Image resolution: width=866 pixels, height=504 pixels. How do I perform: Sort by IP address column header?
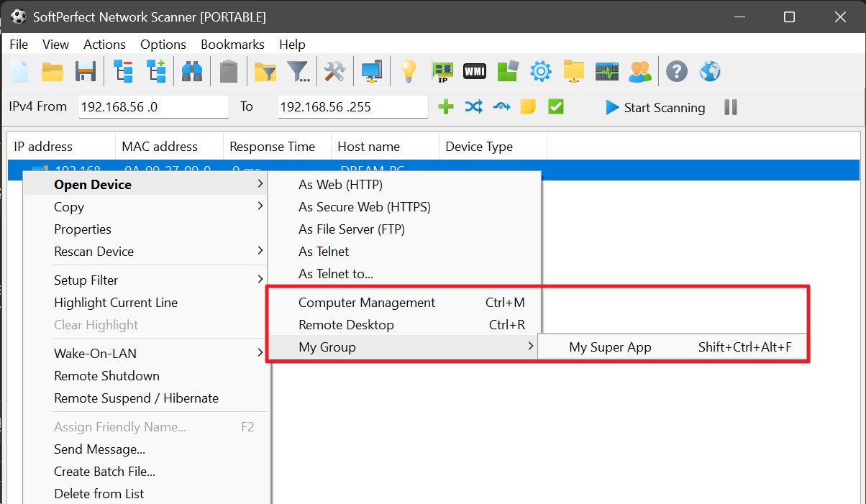click(61, 147)
